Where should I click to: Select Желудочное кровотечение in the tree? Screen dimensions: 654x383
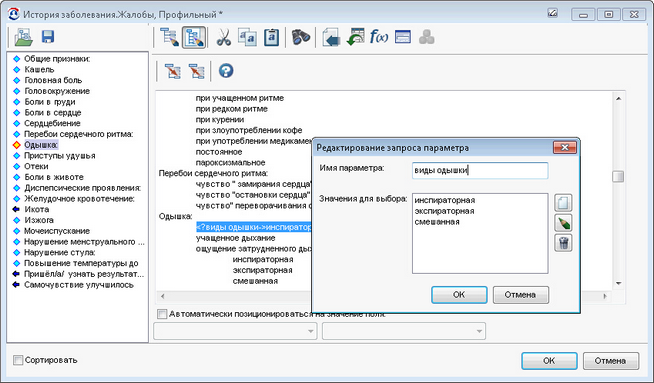pyautogui.click(x=79, y=199)
